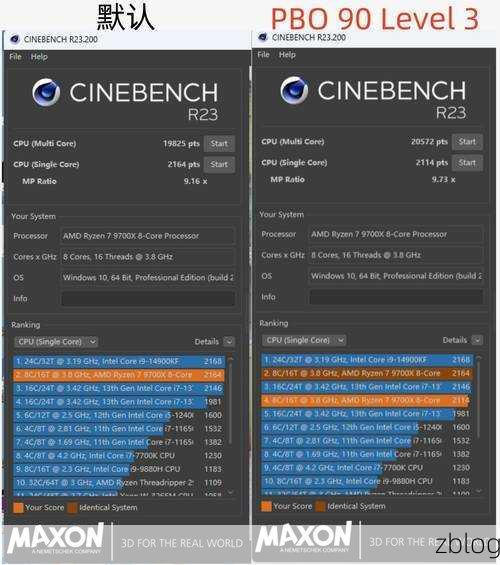
Task: Open CPU (Single Core) ranking dropdown, left window
Action: pos(56,342)
